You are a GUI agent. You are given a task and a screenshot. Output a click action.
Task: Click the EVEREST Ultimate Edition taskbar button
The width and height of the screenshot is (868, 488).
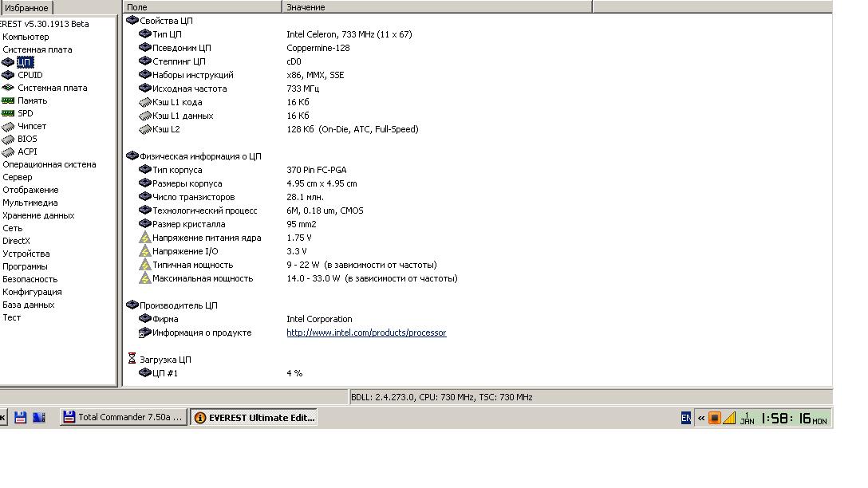tap(254, 417)
